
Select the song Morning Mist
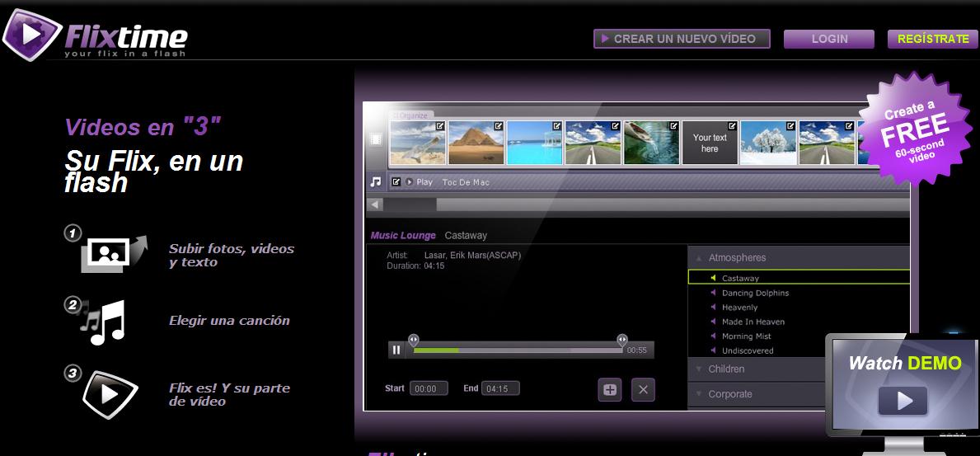coord(746,336)
